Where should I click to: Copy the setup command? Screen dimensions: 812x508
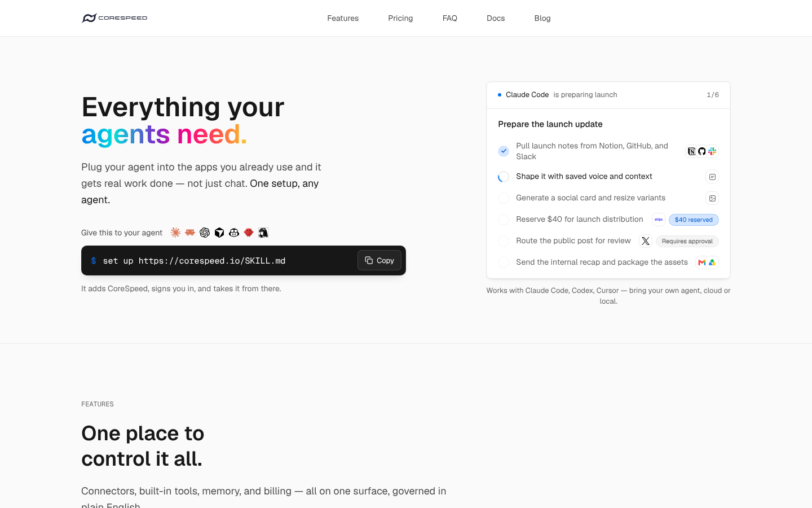click(x=379, y=260)
